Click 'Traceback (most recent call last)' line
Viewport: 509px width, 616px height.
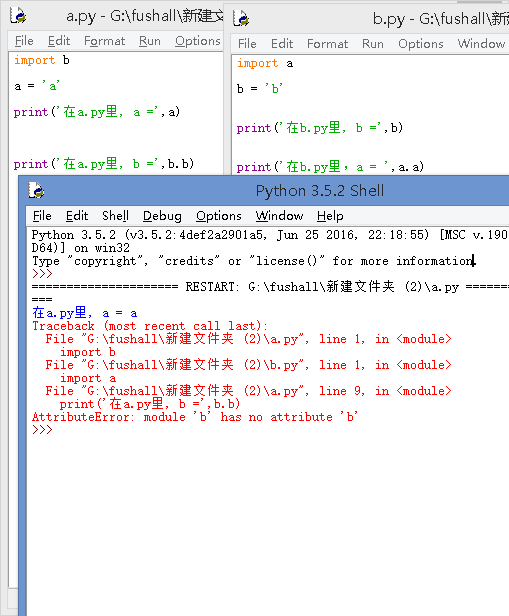pyautogui.click(x=150, y=326)
